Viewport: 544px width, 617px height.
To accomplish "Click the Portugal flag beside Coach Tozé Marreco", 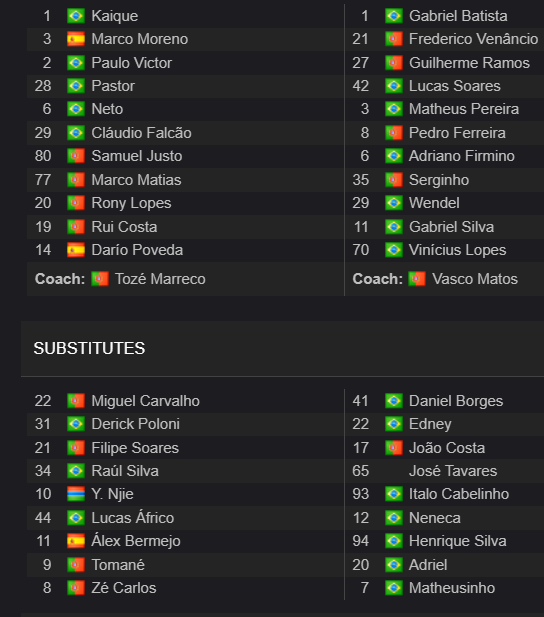I will [100, 279].
